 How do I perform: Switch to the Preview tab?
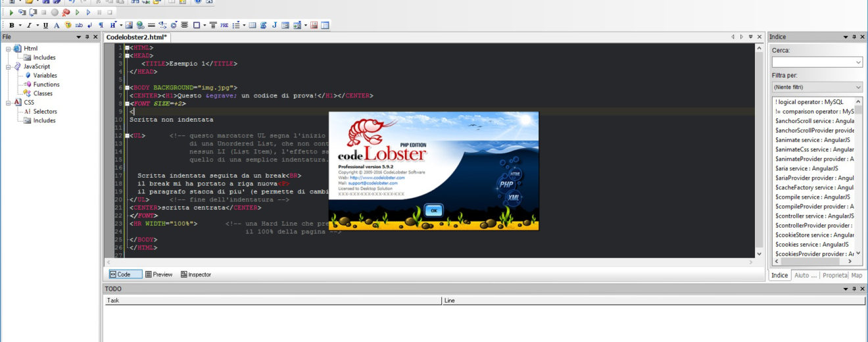pos(158,274)
